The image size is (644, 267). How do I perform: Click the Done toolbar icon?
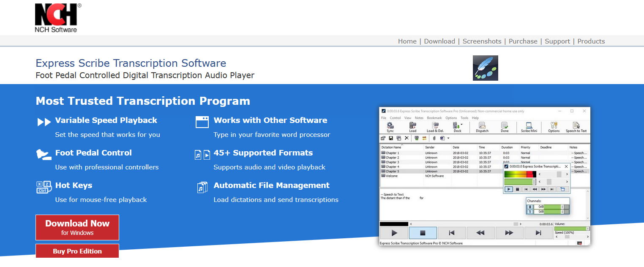tap(505, 127)
